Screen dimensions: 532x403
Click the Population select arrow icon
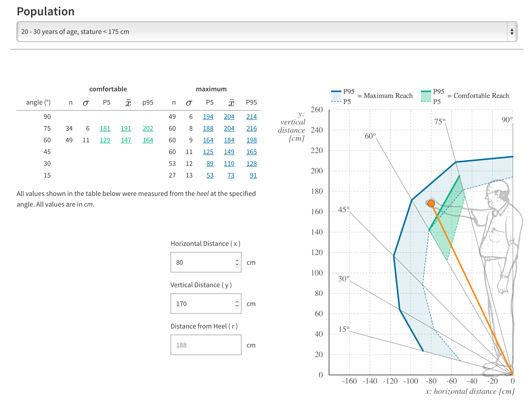(512, 32)
